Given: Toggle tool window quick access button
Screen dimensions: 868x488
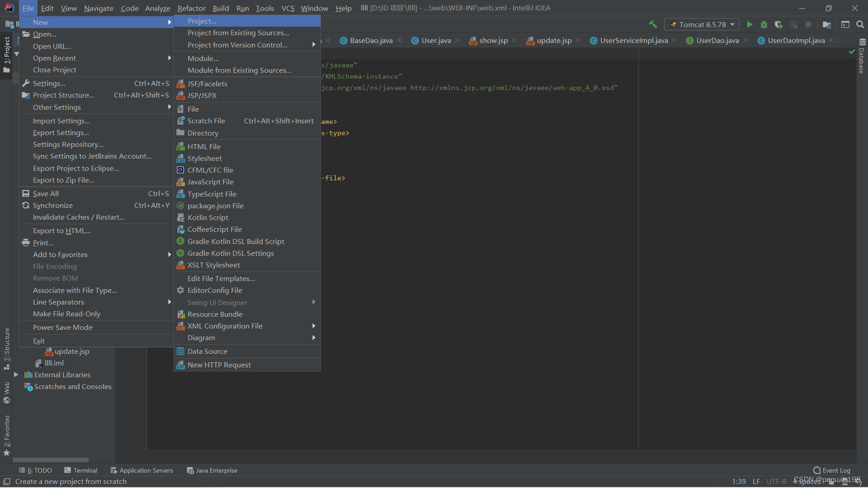Looking at the screenshot, I should click(x=7, y=482).
